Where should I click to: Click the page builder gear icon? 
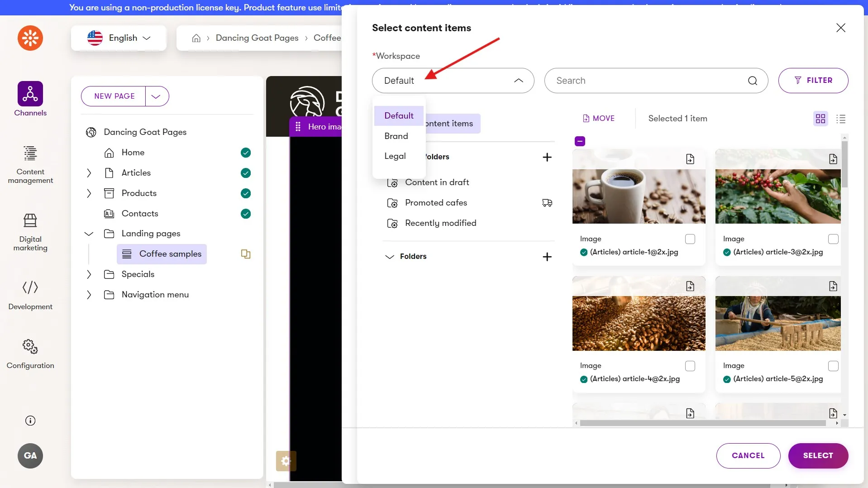coord(286,461)
